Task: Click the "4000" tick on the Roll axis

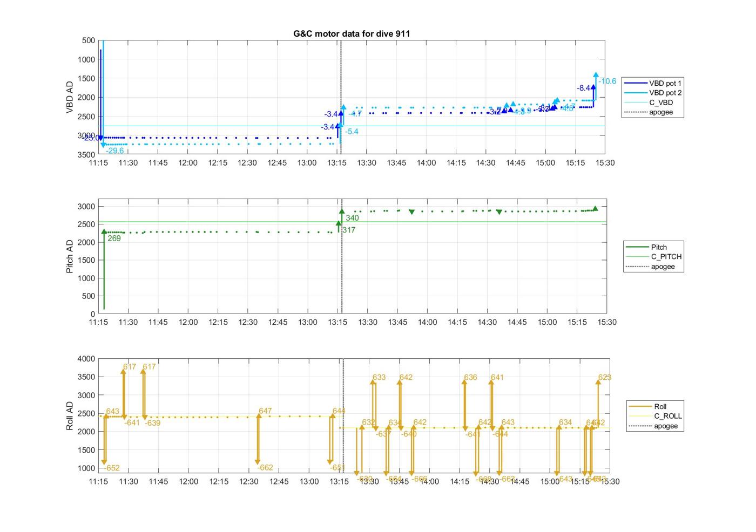Action: [86, 359]
